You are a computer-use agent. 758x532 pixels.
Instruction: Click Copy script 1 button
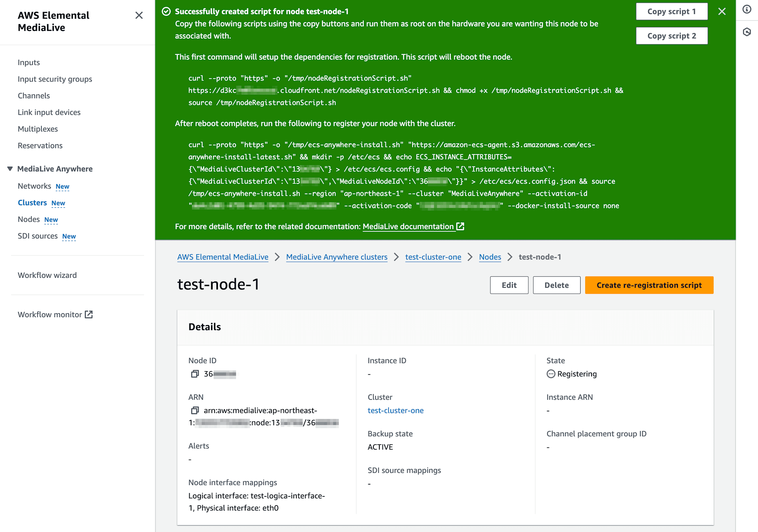point(672,11)
